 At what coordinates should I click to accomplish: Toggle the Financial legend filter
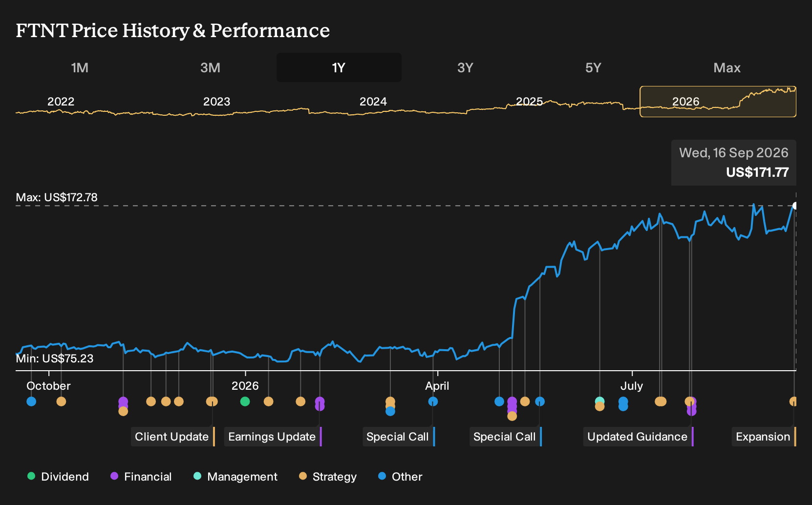click(141, 476)
